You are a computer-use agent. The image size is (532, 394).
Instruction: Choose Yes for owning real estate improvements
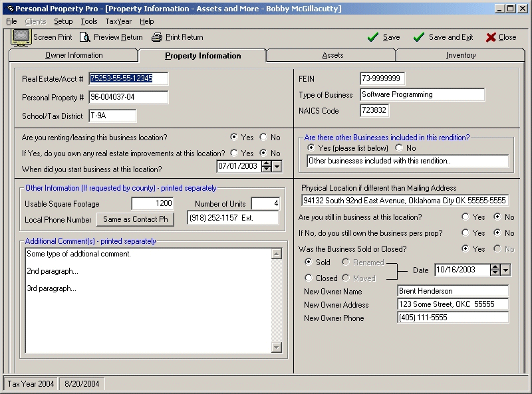pos(234,153)
